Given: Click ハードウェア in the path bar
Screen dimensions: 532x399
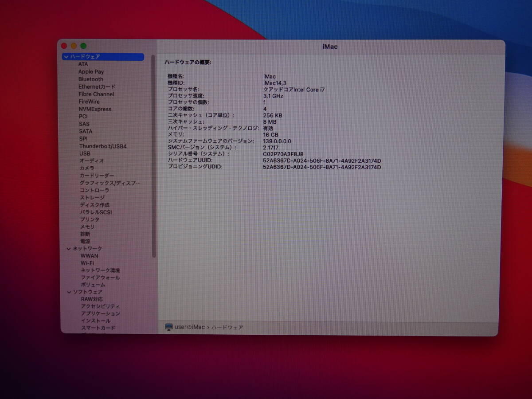Looking at the screenshot, I should pos(227,328).
